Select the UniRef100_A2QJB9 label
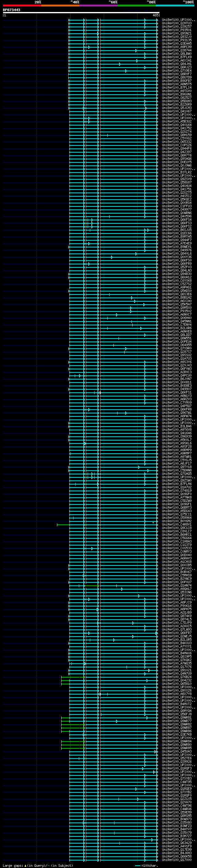This screenshot has height=868, width=197. 177,612
